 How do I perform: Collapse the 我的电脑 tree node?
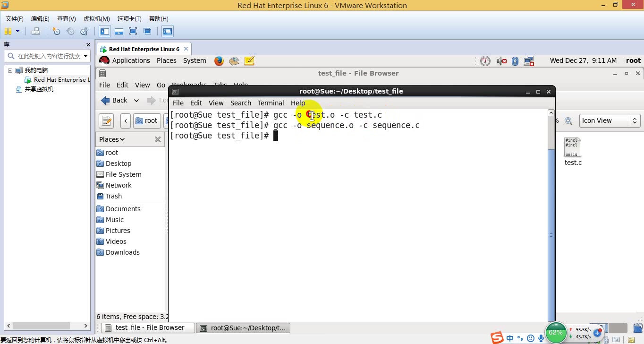click(x=10, y=70)
